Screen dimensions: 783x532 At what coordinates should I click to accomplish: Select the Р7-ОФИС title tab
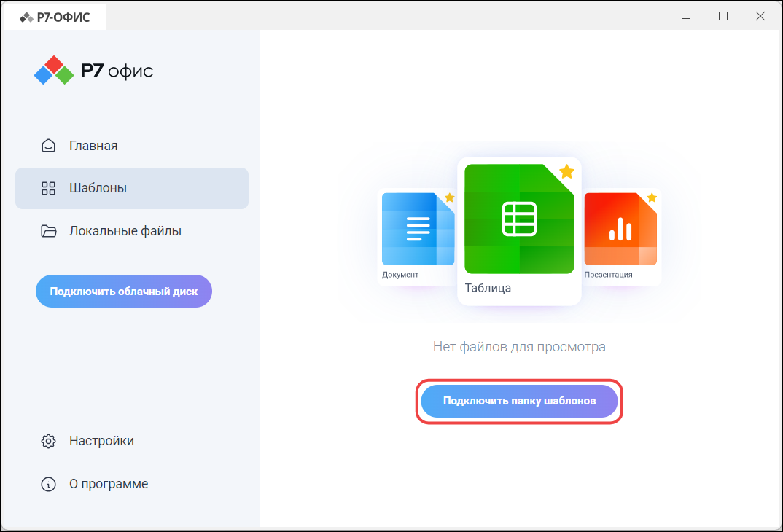(x=55, y=17)
